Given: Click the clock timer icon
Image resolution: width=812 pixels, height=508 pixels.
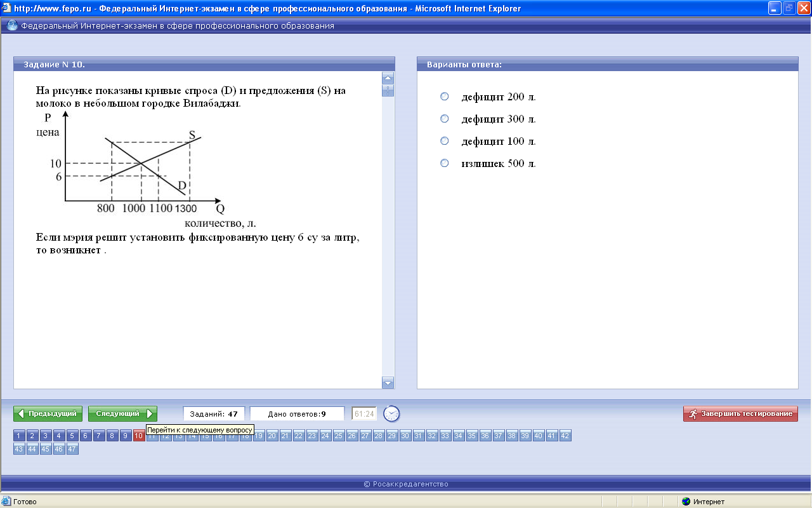Looking at the screenshot, I should 392,413.
